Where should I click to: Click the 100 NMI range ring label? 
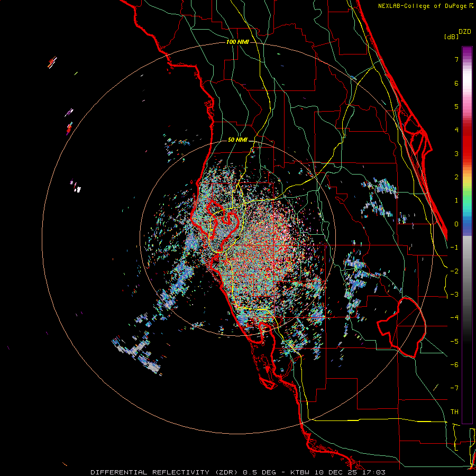[237, 42]
